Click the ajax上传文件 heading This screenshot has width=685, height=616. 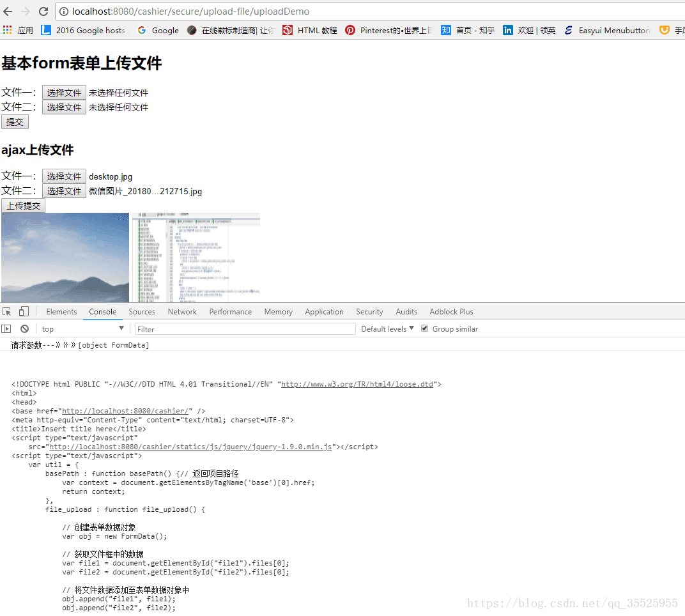[x=38, y=150]
